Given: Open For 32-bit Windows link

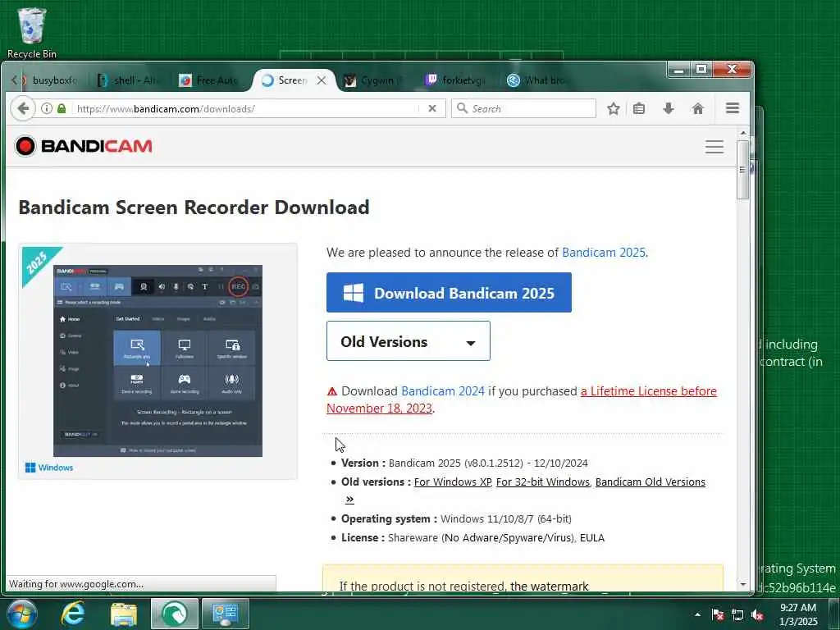Looking at the screenshot, I should coord(543,482).
